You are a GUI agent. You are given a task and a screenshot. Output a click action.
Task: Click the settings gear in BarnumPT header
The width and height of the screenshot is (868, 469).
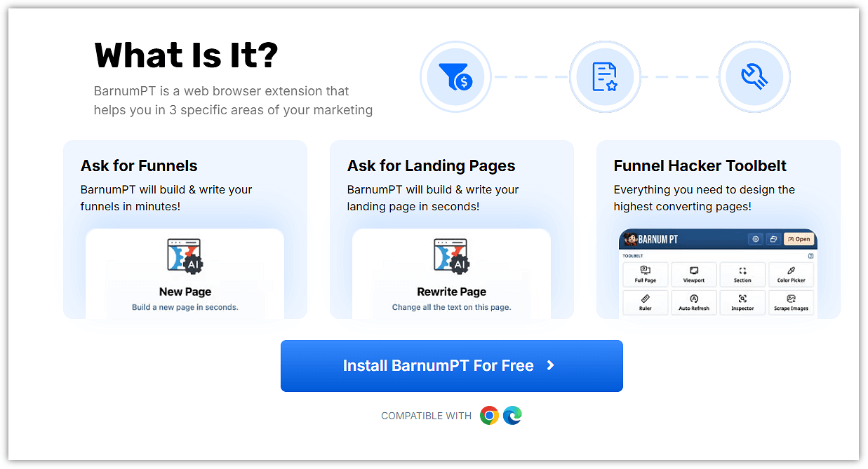pyautogui.click(x=756, y=239)
